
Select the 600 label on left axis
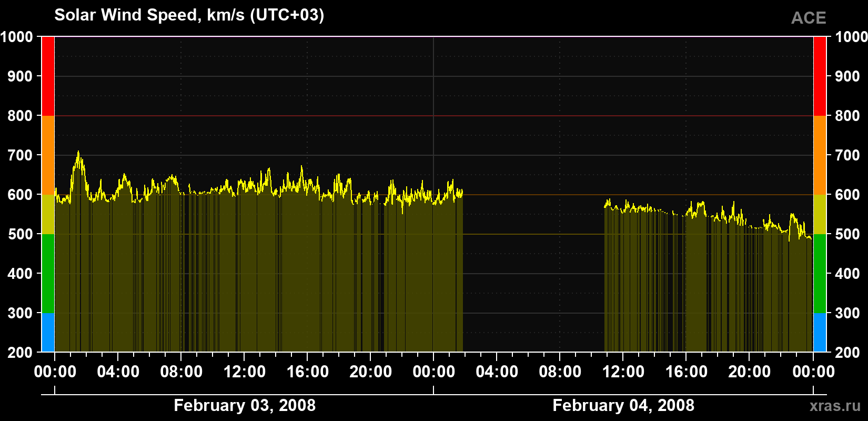tap(21, 195)
